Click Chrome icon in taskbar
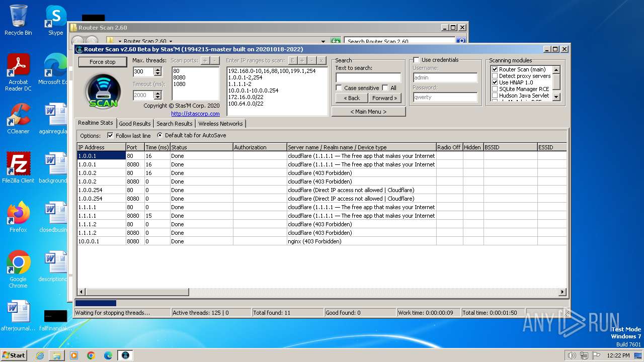Viewport: 644px width, 362px height. [91, 355]
